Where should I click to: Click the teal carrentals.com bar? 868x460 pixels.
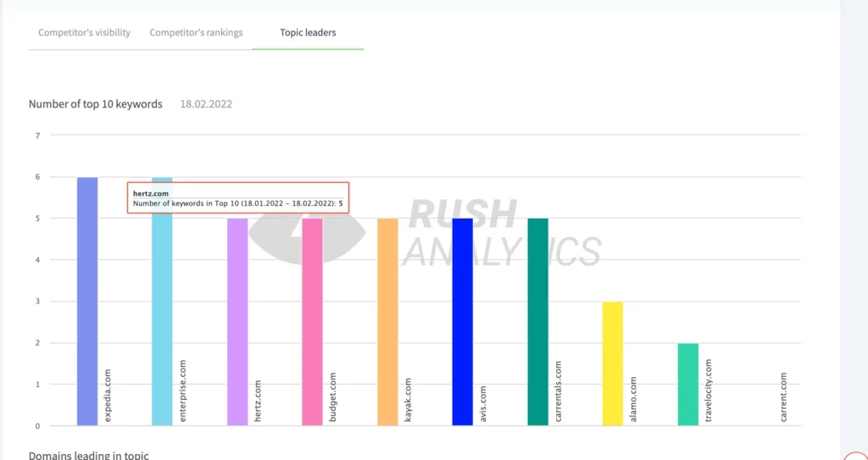point(537,322)
